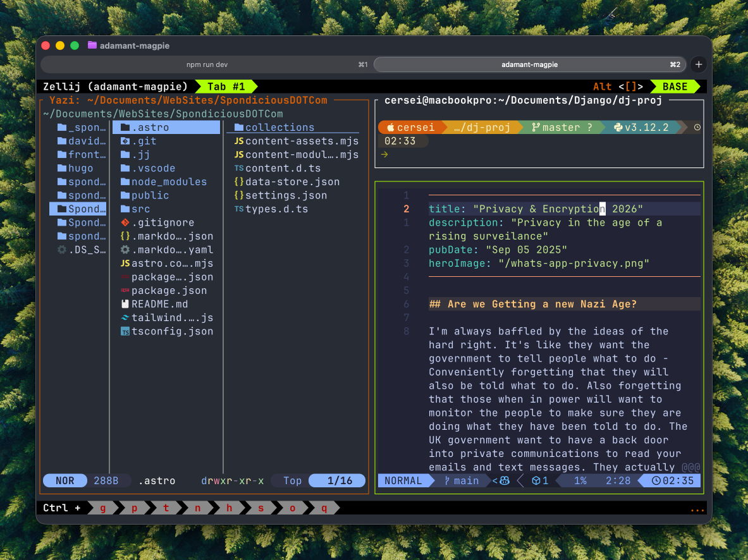Click the Apple logo in the shell prompt

pos(390,128)
